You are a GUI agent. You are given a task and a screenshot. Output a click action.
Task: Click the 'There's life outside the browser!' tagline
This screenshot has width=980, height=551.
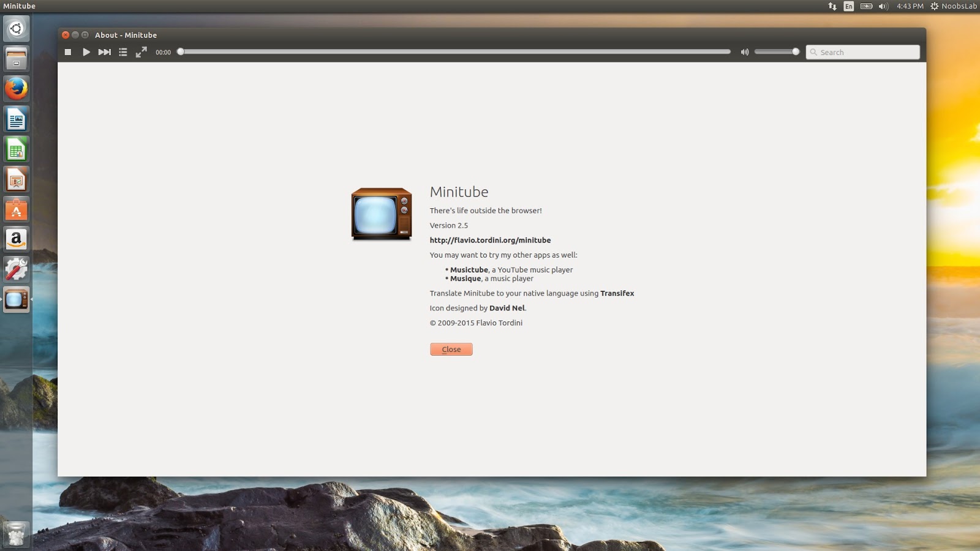pyautogui.click(x=486, y=211)
